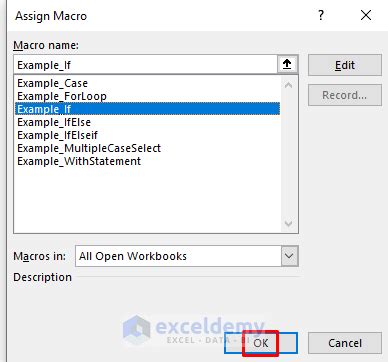Click the Edit button
Screen dimensions: 388x362
pyautogui.click(x=345, y=65)
